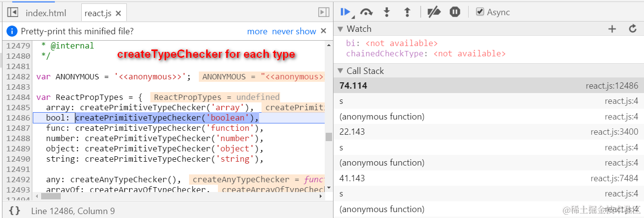Step into next function call

387,12
